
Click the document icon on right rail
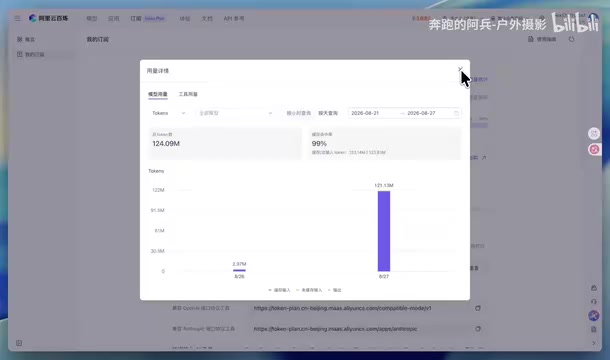coord(594,329)
